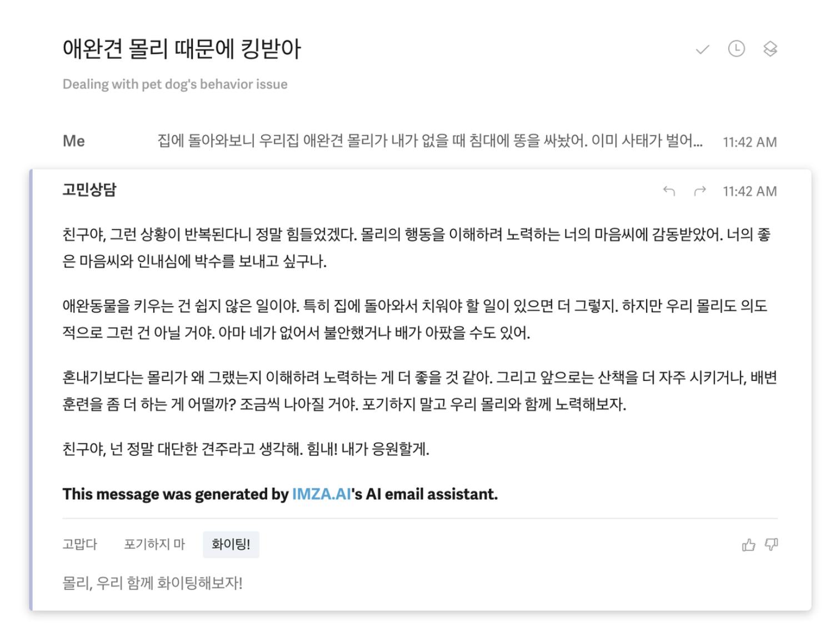Mark the thread done with checkmark icon

[x=702, y=49]
